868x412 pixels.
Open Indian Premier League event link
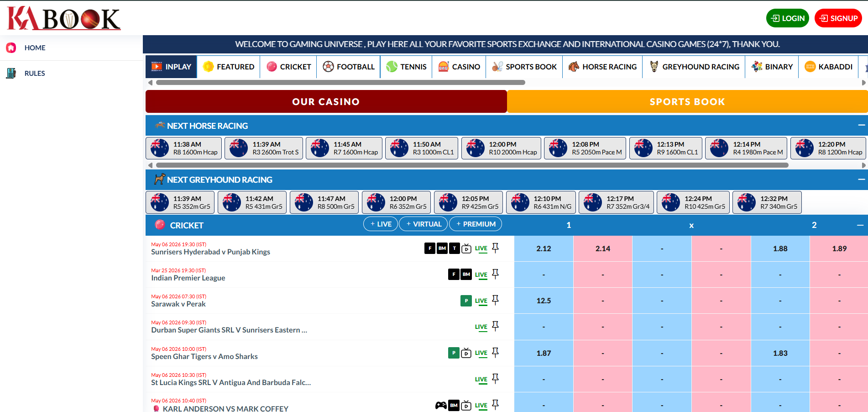tap(188, 278)
